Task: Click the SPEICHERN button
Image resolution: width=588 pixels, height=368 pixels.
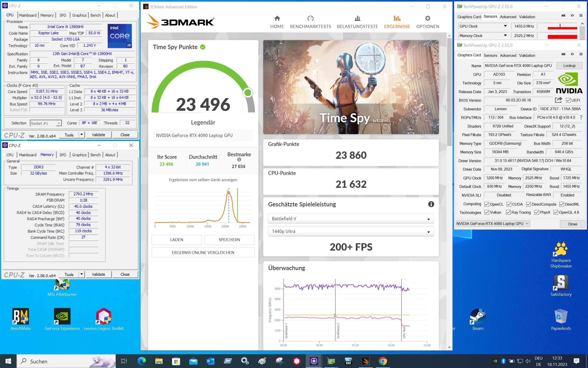Action: 229,240
